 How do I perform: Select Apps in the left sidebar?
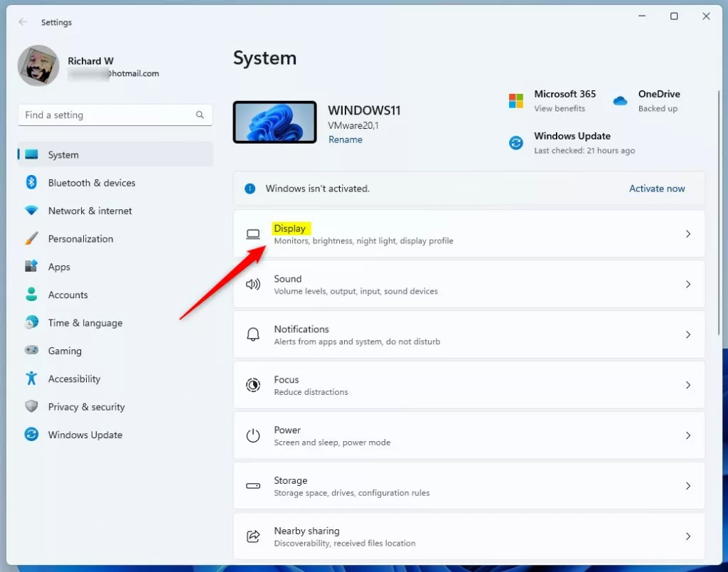pyautogui.click(x=59, y=267)
